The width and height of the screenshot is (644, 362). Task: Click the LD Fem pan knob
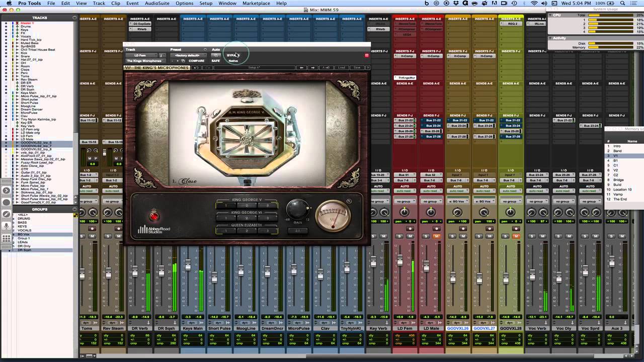[x=405, y=212]
